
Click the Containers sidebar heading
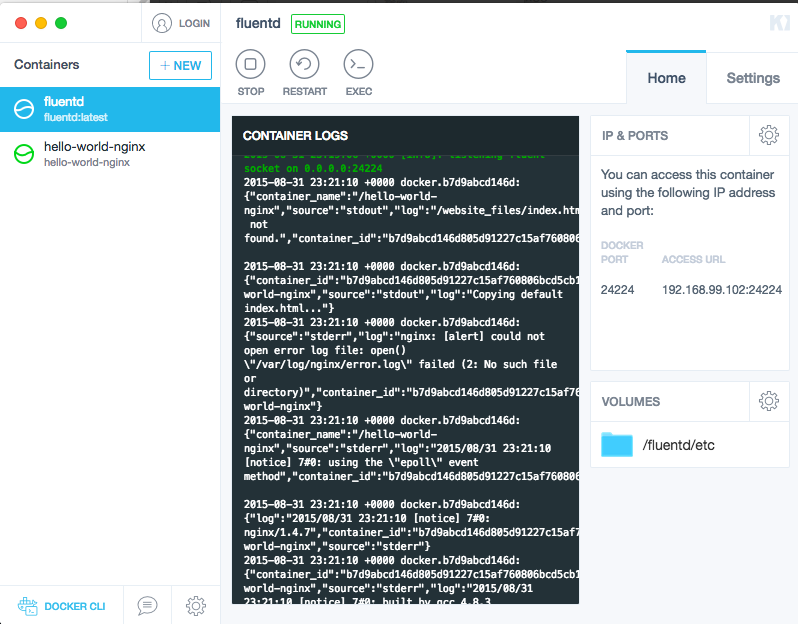[47, 65]
